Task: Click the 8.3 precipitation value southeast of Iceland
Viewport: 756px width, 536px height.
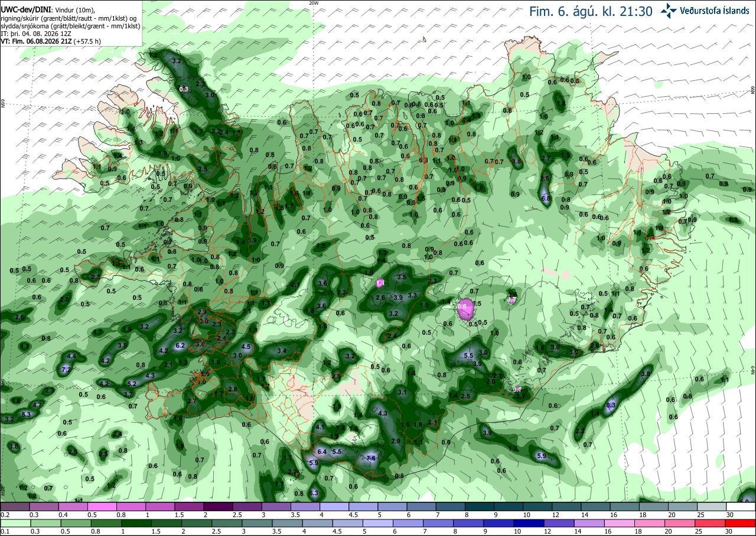Action: click(611, 405)
